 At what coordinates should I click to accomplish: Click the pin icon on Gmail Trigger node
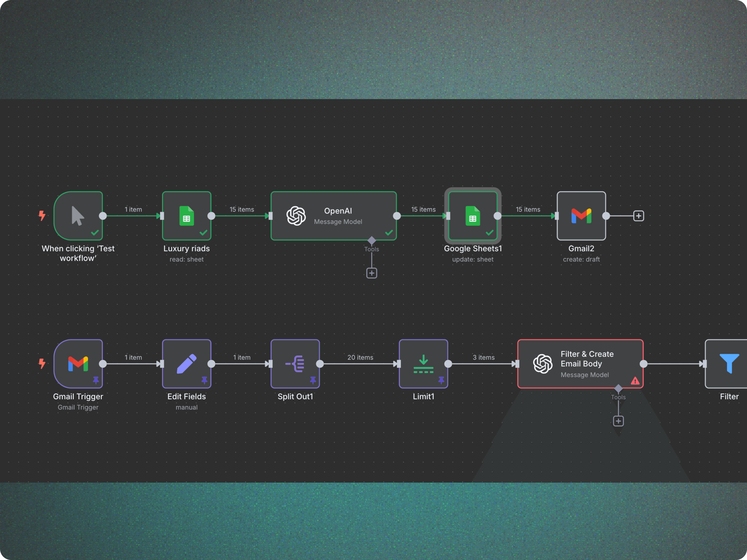click(x=96, y=380)
